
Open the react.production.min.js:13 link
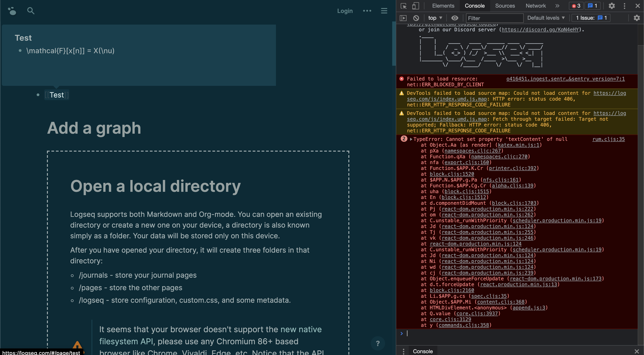(519, 285)
